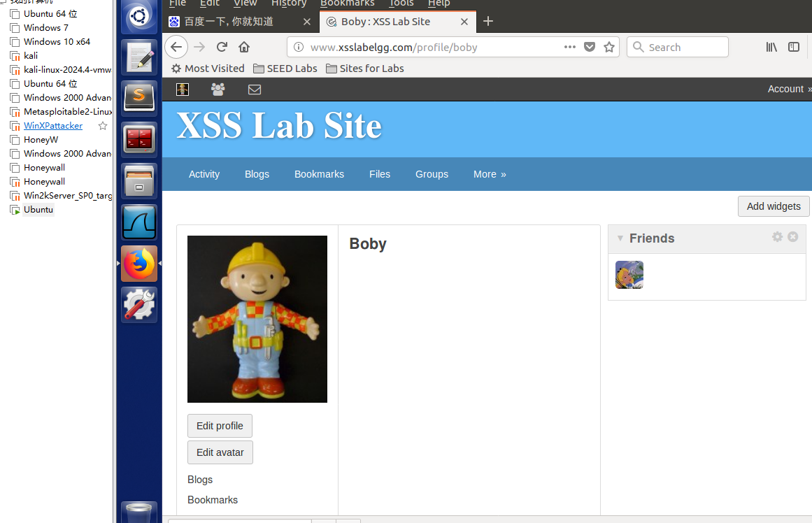Go to Activity page
The width and height of the screenshot is (812, 523).
[204, 175]
